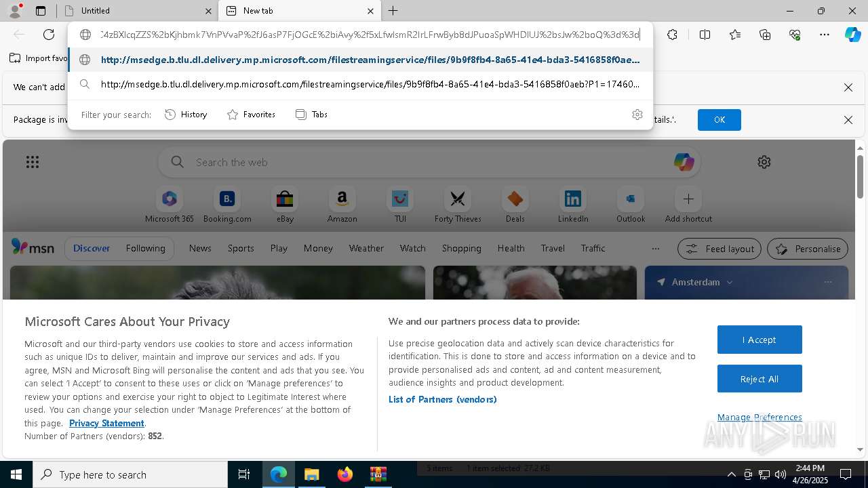Open the Edge profile icon

pyautogui.click(x=15, y=11)
